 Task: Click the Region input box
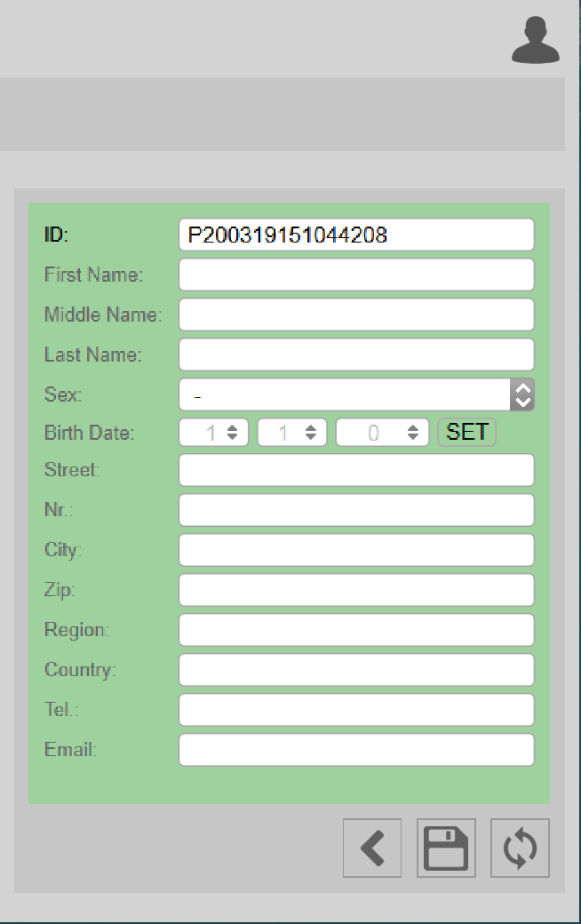click(x=356, y=630)
